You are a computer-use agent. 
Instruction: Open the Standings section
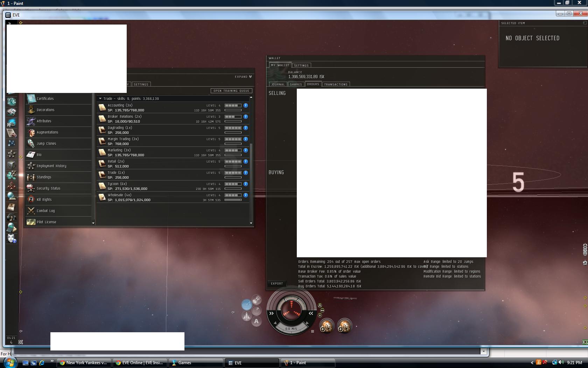59,177
